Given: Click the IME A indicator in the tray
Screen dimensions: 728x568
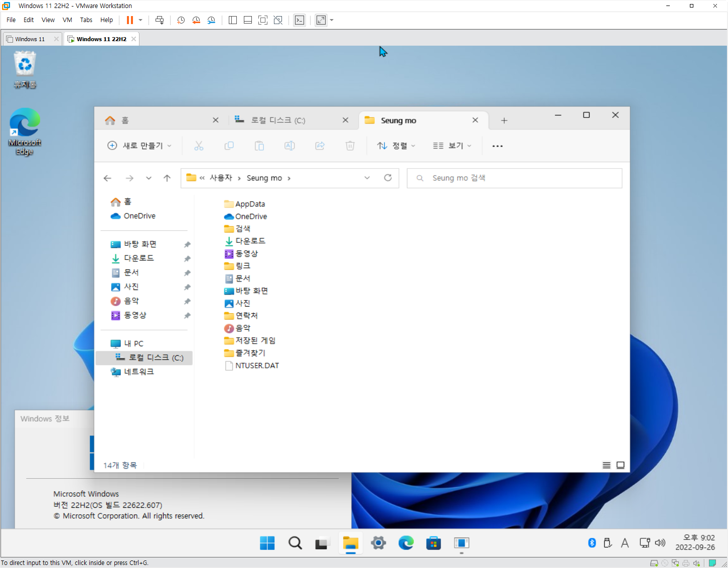Looking at the screenshot, I should click(x=625, y=543).
